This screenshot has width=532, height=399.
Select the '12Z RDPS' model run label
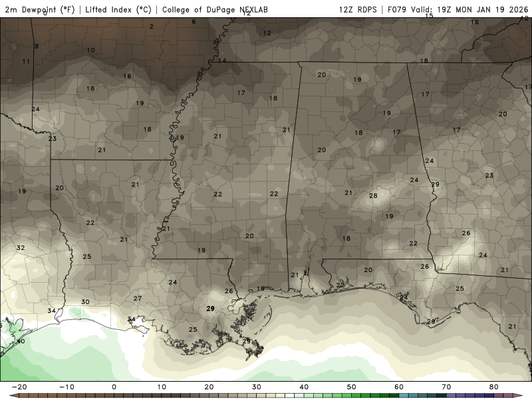point(358,9)
